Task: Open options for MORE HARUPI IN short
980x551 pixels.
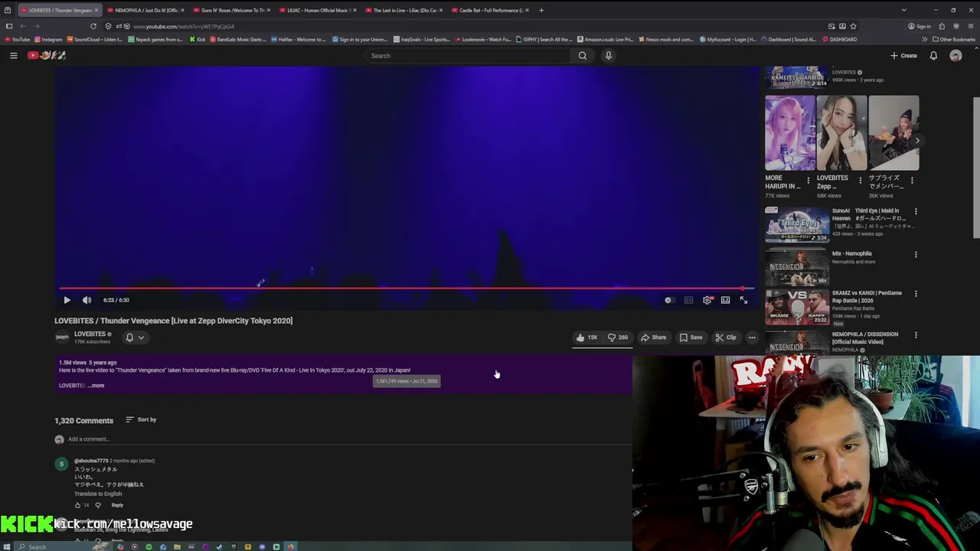Action: point(808,181)
